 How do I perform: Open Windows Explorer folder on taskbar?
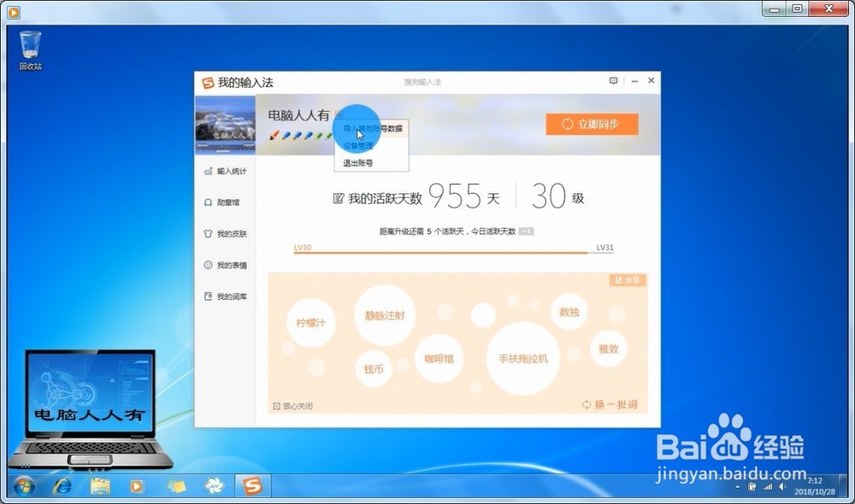click(x=100, y=486)
